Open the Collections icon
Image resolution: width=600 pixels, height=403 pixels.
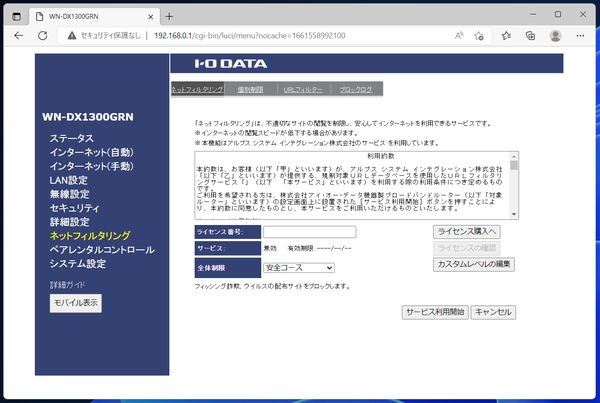tap(530, 36)
